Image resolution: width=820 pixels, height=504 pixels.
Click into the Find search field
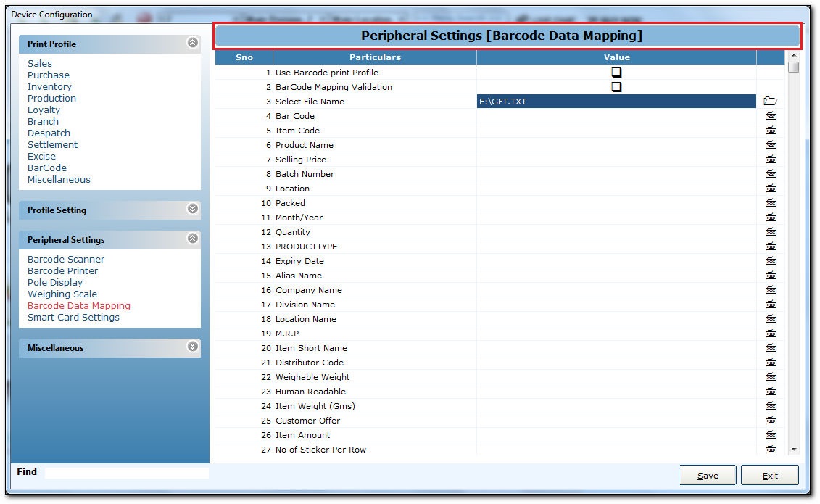pos(127,472)
